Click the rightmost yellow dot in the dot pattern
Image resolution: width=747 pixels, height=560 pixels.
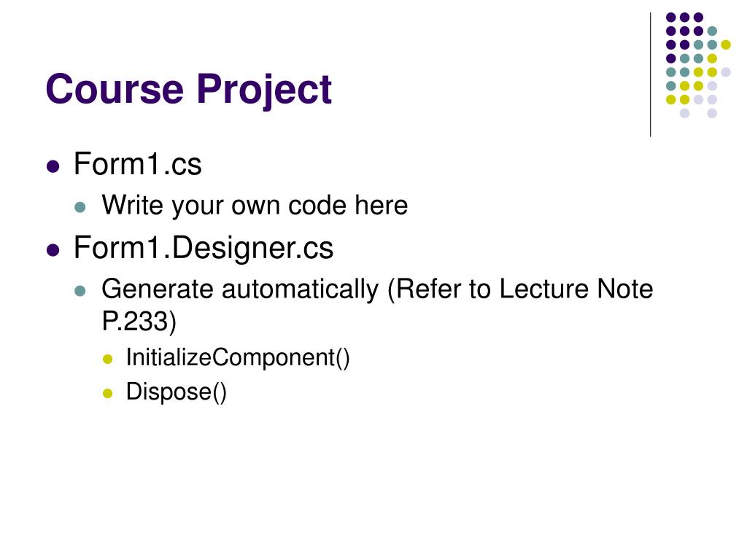(x=726, y=44)
